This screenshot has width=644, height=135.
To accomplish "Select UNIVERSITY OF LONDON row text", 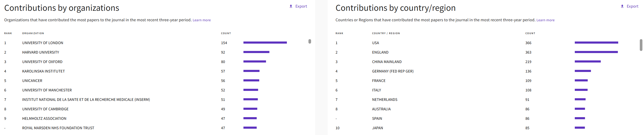I will [x=43, y=43].
